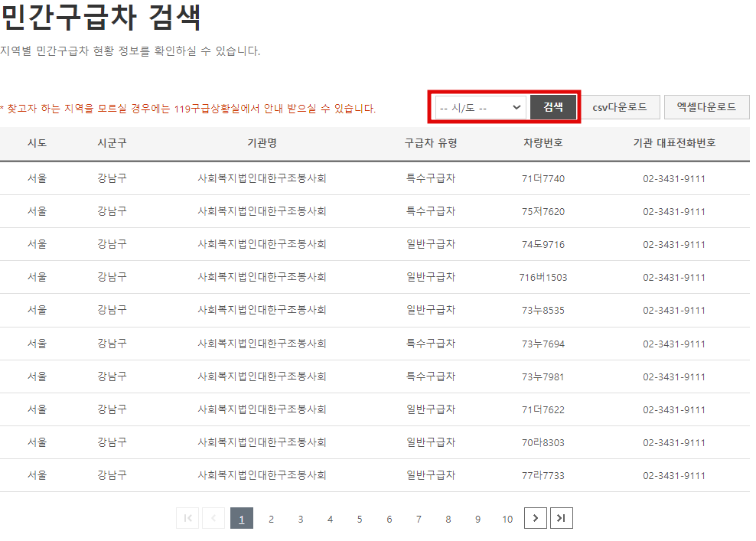
Task: Select the first 사회복지법인대한구조봉사회 table row
Action: click(x=262, y=178)
